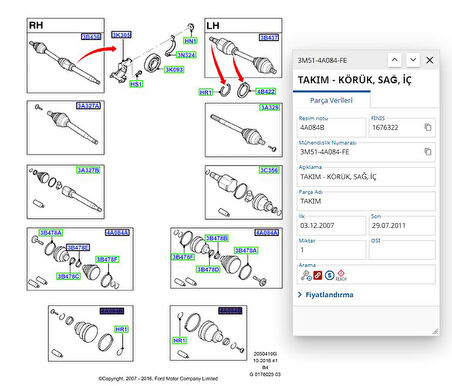Click into the Miktar quantity field
This screenshot has height=386, width=452.
332,250
